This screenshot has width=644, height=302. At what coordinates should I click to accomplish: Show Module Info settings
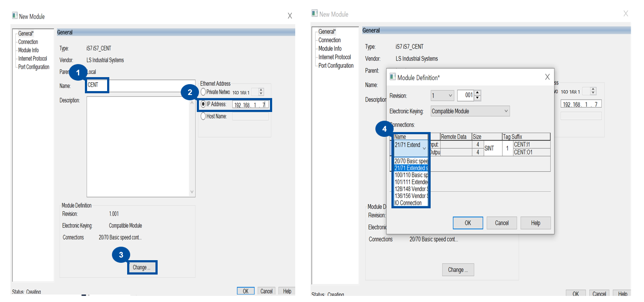(x=28, y=50)
